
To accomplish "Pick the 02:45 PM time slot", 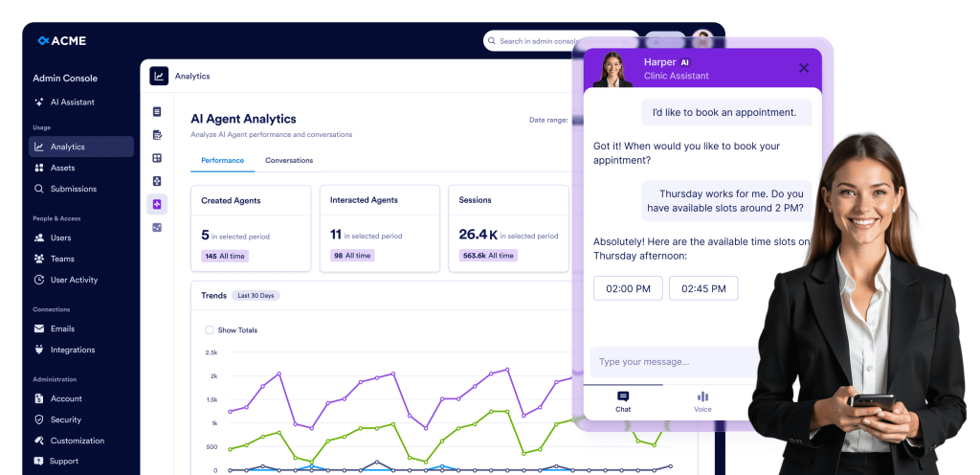I will click(703, 288).
